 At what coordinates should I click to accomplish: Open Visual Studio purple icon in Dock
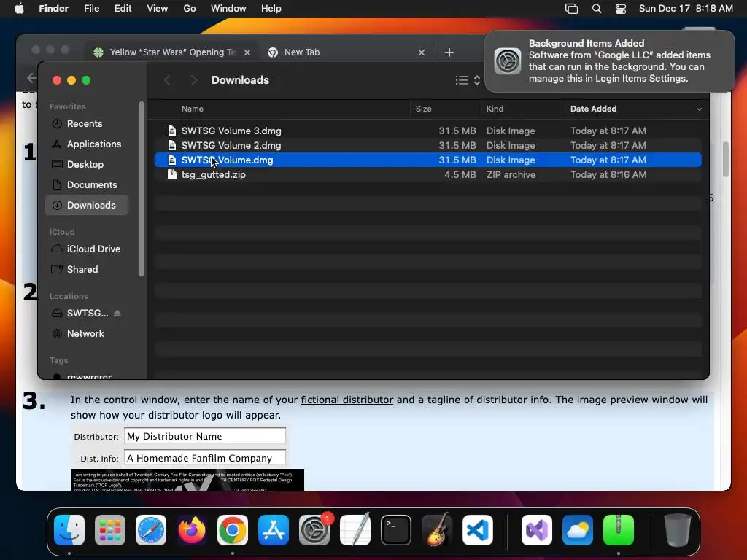tap(537, 529)
